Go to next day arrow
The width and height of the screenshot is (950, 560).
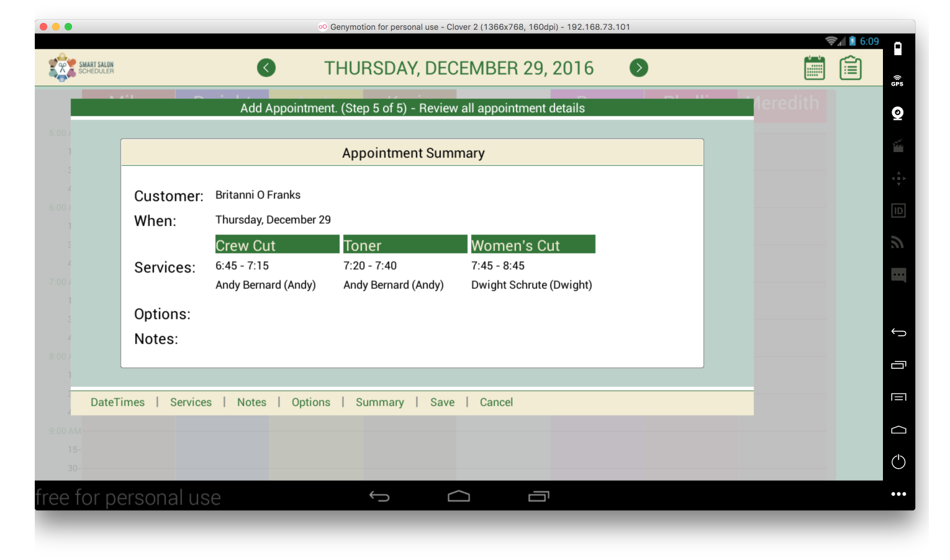click(639, 68)
